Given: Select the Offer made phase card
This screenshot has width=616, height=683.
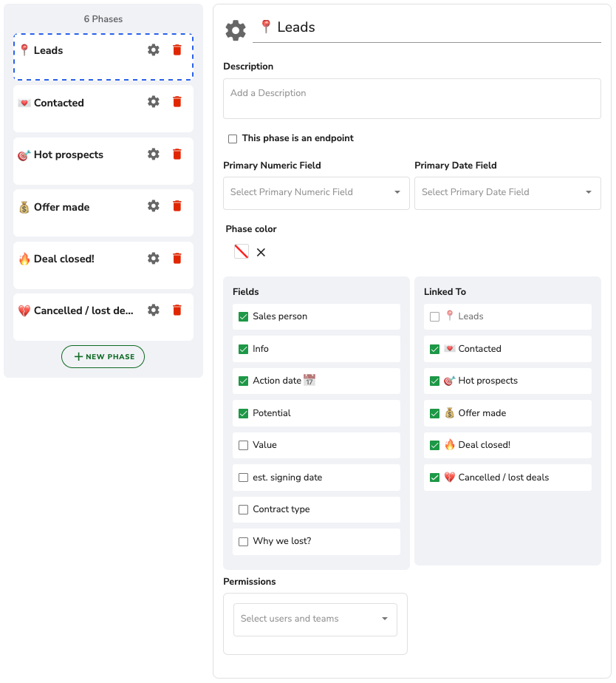Looking at the screenshot, I should point(103,213).
